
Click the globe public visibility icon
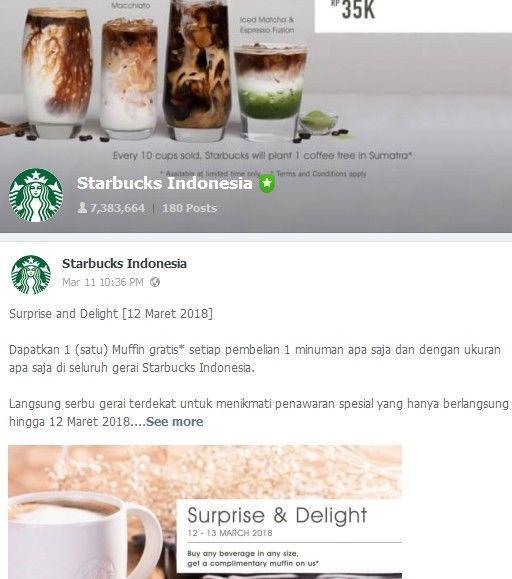click(x=155, y=282)
